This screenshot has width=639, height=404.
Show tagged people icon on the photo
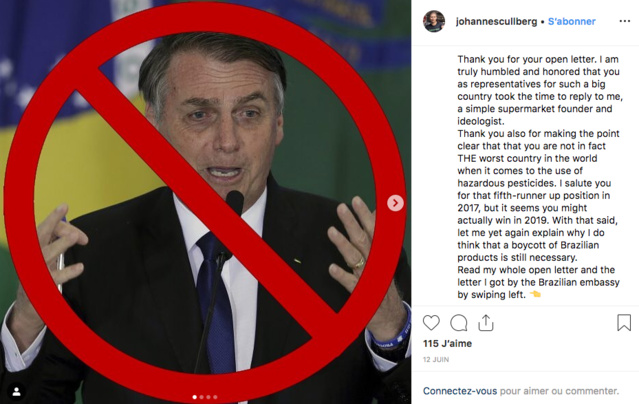(16, 392)
